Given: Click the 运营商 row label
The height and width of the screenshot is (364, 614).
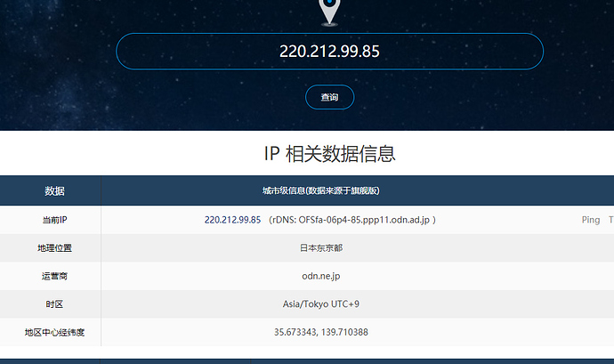Looking at the screenshot, I should tap(53, 277).
